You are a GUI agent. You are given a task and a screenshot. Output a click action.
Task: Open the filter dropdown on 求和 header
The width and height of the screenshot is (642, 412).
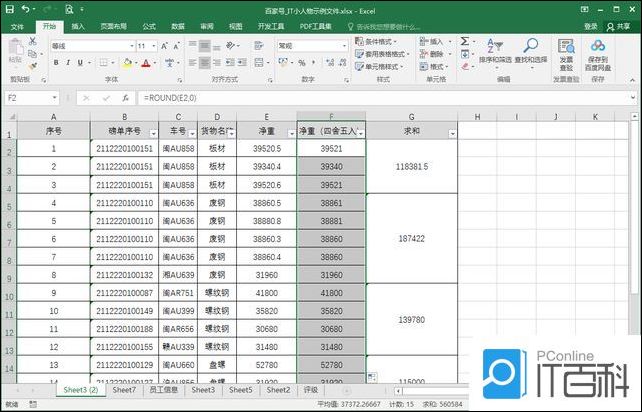click(452, 133)
